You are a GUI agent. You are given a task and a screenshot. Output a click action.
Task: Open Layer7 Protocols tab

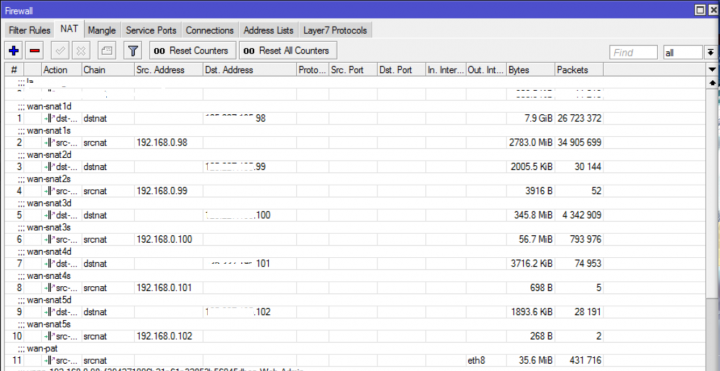coord(335,30)
